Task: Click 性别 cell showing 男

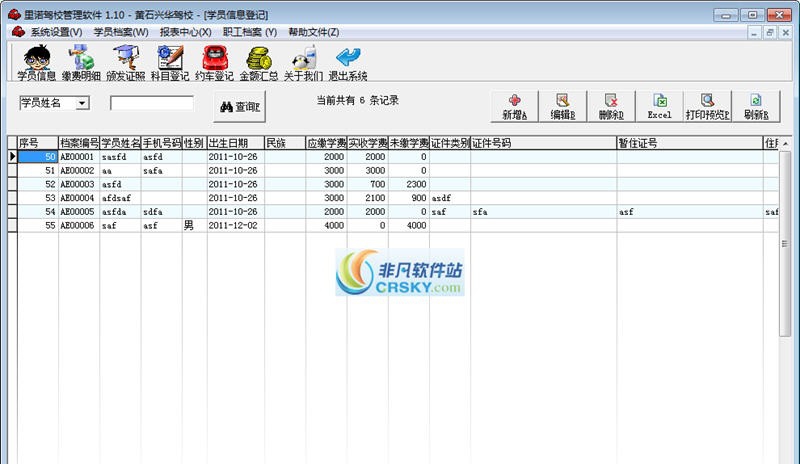Action: [x=194, y=226]
